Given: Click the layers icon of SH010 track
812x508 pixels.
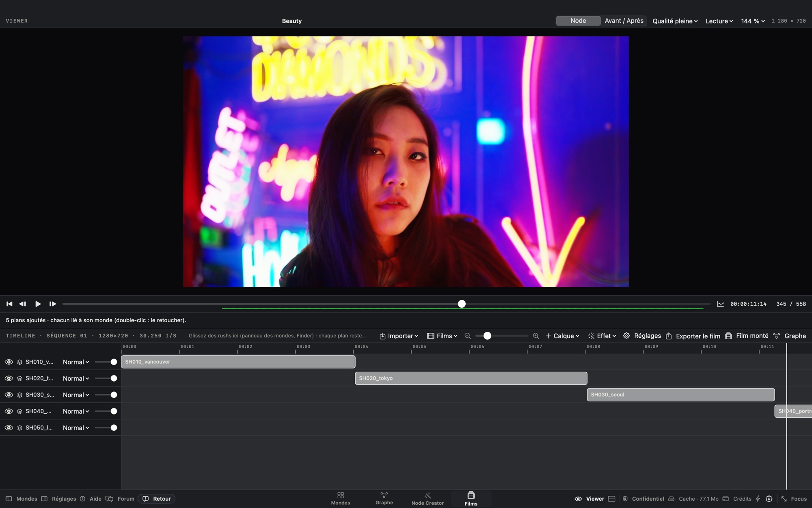Looking at the screenshot, I should 19,362.
